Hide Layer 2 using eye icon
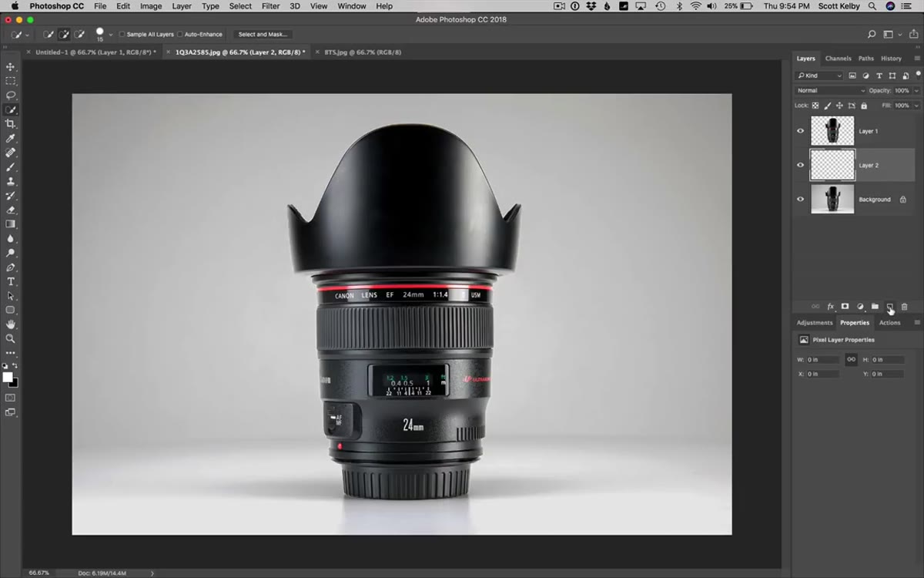Viewport: 924px width, 578px height. point(800,165)
